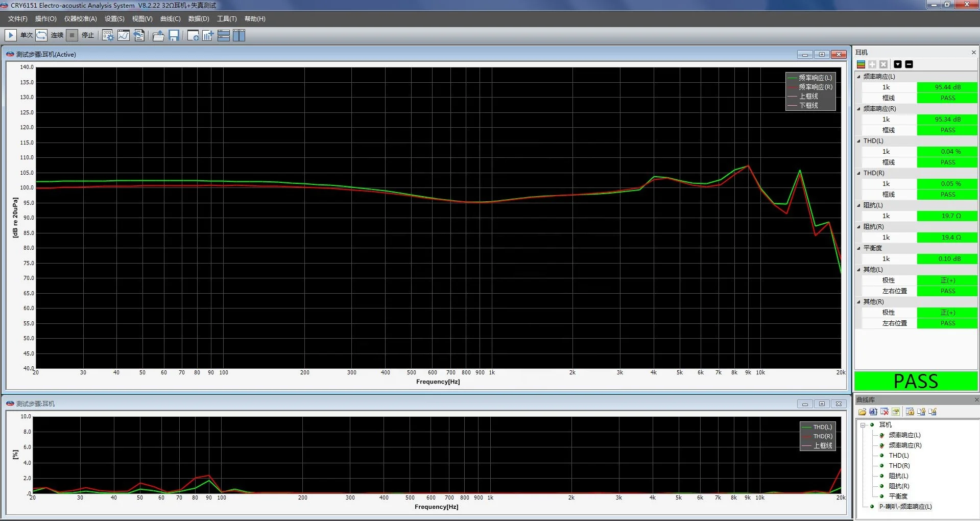Screen dimensions: 980x521
Task: Toggle the 阻抗(R) curve dot in 曲线库
Action: [x=882, y=486]
